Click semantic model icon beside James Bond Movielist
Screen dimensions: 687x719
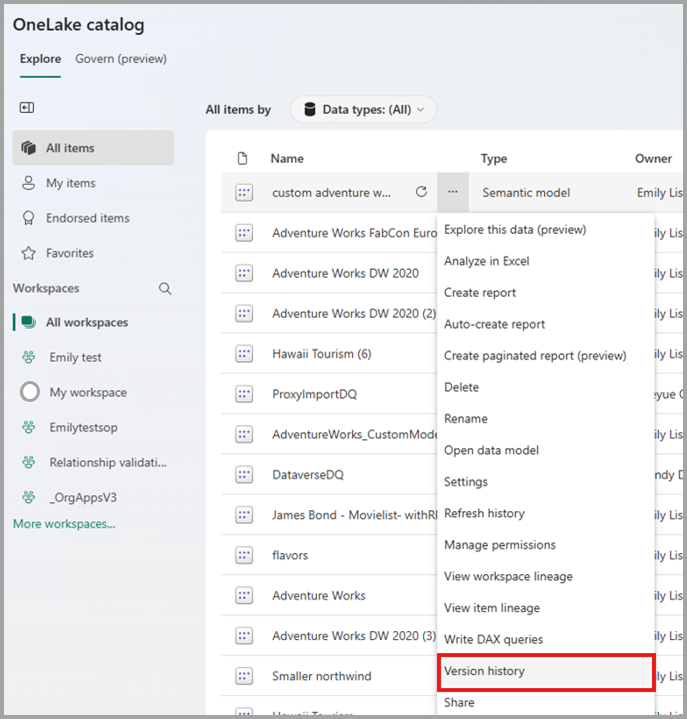coord(244,515)
